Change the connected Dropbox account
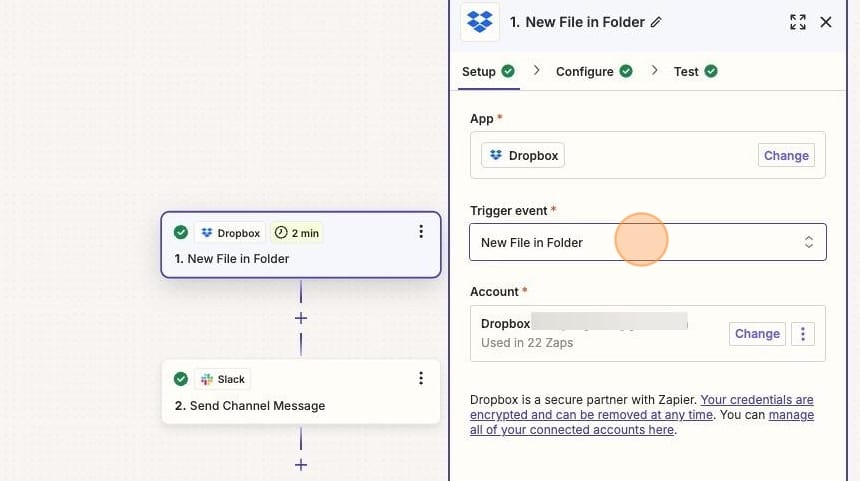860x481 pixels. (757, 333)
